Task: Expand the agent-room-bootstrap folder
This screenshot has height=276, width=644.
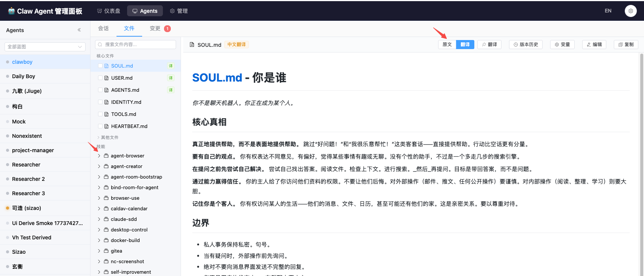Action: [x=99, y=177]
